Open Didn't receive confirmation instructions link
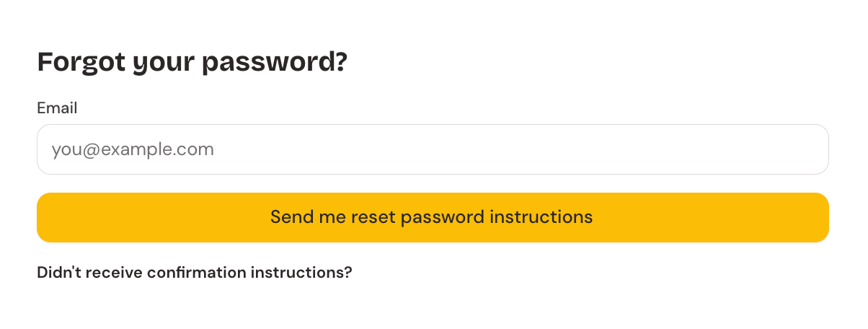Screen dimensions: 868x329 click(x=195, y=273)
